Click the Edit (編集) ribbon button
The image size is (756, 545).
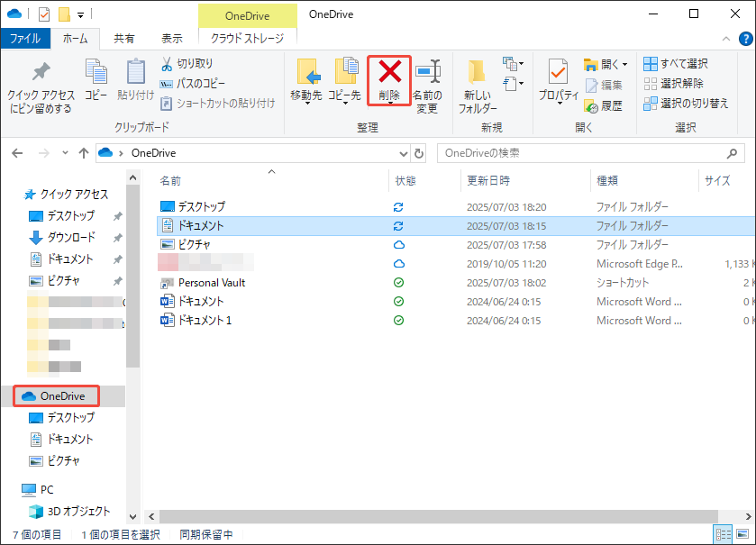pyautogui.click(x=604, y=86)
